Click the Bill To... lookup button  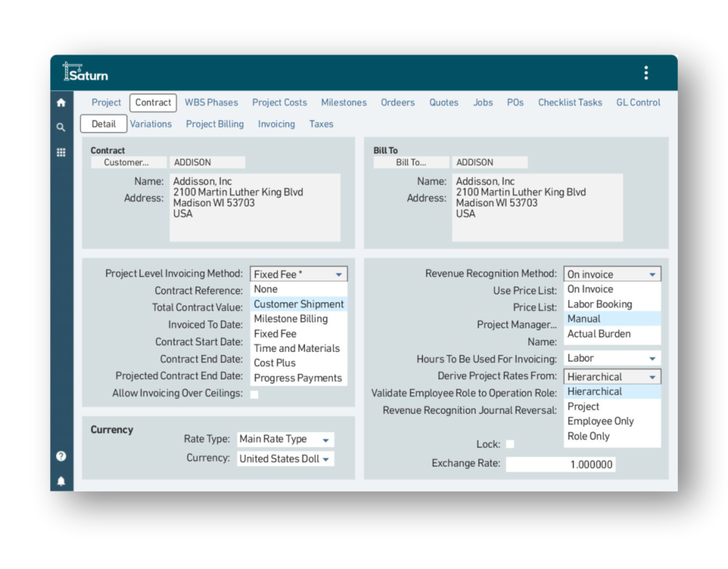(411, 162)
